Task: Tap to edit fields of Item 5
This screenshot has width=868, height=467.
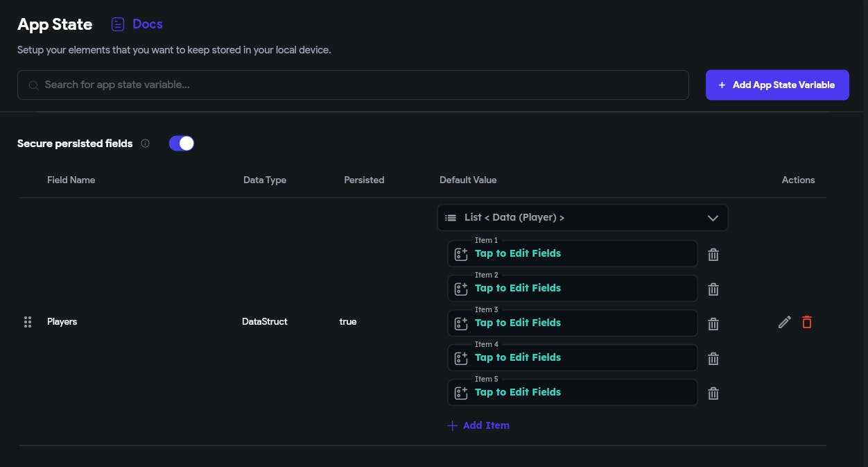Action: point(572,393)
